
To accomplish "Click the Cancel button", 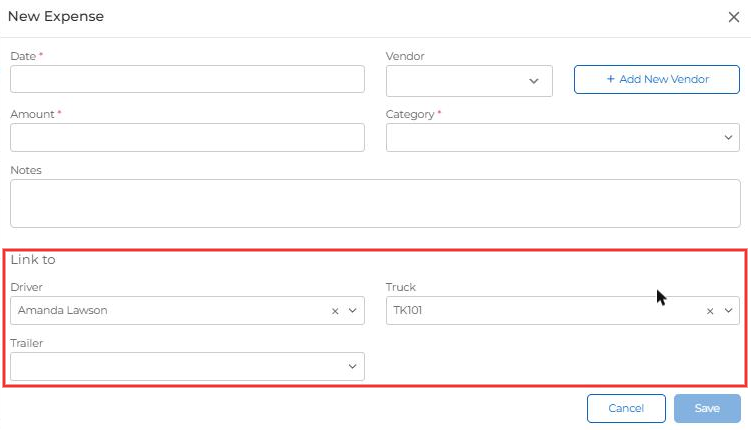I will coord(626,408).
